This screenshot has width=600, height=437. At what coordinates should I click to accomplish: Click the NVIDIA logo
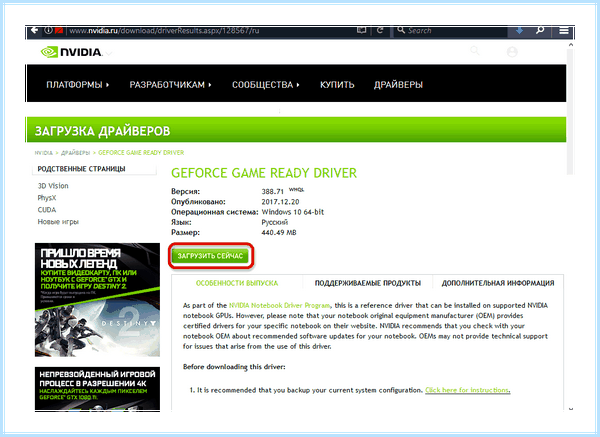(x=71, y=52)
